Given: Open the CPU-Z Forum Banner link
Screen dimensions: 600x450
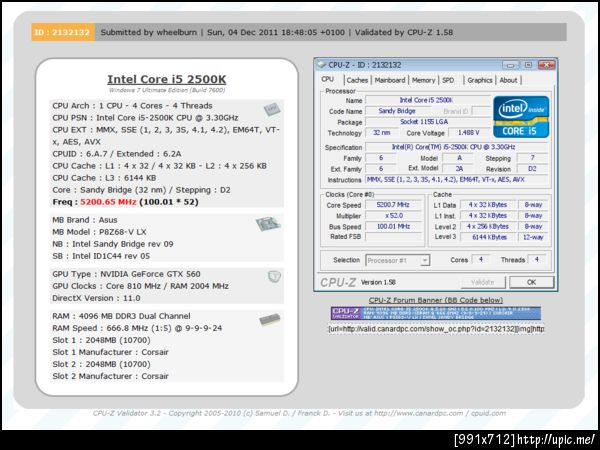Looking at the screenshot, I should 435,300.
